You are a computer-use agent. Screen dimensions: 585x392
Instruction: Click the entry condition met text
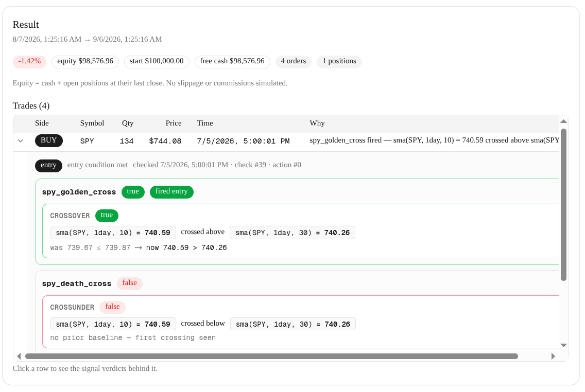[97, 165]
